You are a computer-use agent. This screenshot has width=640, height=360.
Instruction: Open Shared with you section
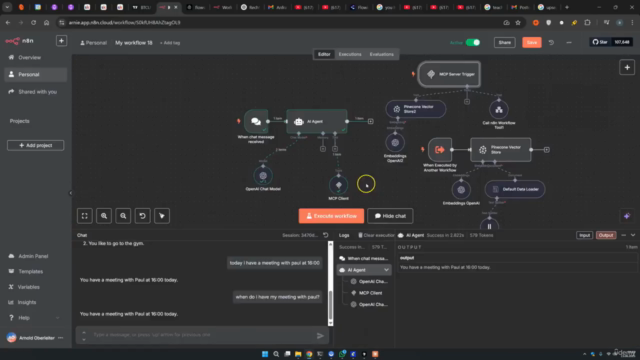[37, 92]
